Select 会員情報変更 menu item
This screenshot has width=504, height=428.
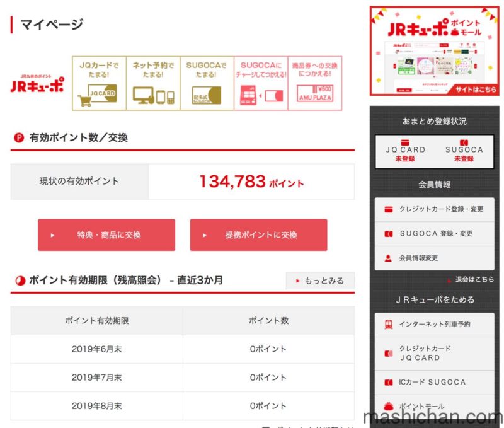coord(435,258)
